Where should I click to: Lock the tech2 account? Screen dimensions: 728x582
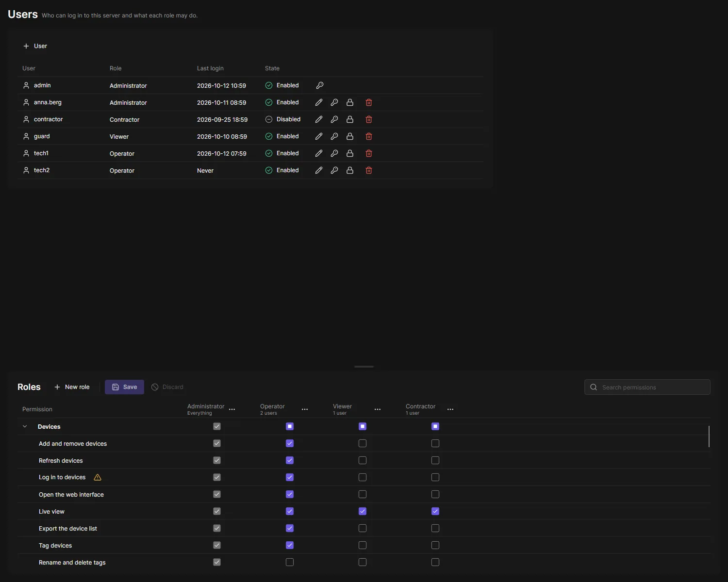pos(350,170)
